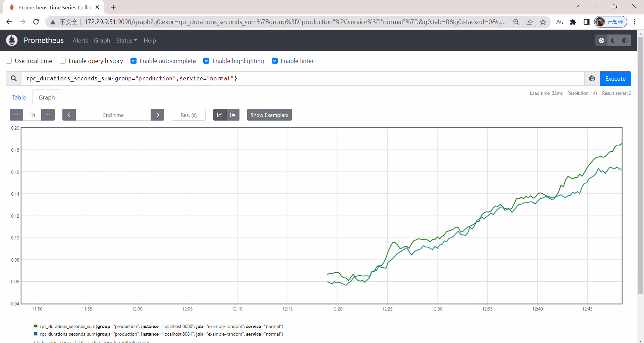Viewport: 644px width, 343px height.
Task: Click the Execute button
Action: (x=615, y=78)
